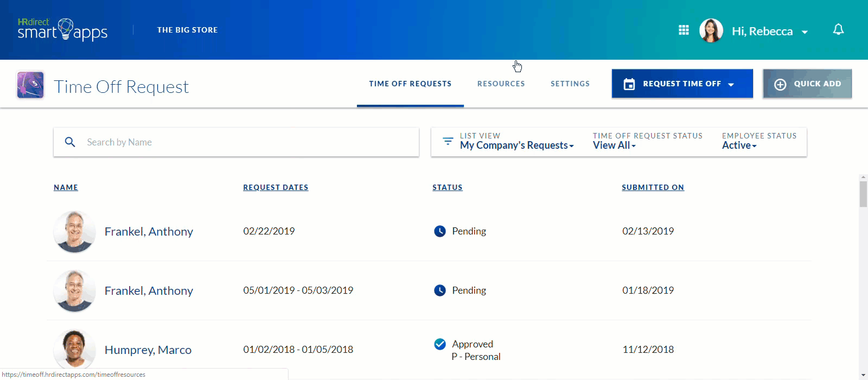Open the Active employee status dropdown

[x=739, y=145]
